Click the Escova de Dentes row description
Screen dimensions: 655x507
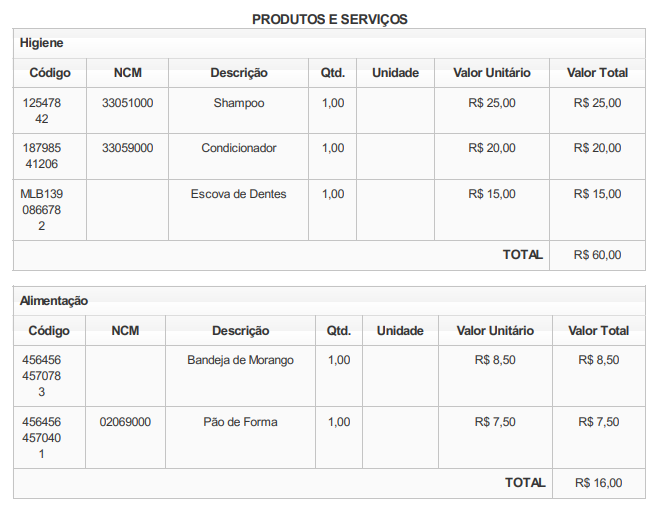point(239,194)
